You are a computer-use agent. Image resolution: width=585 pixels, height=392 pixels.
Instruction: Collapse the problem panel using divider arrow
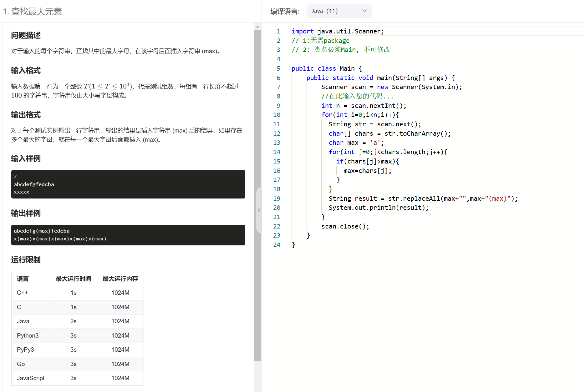(259, 210)
